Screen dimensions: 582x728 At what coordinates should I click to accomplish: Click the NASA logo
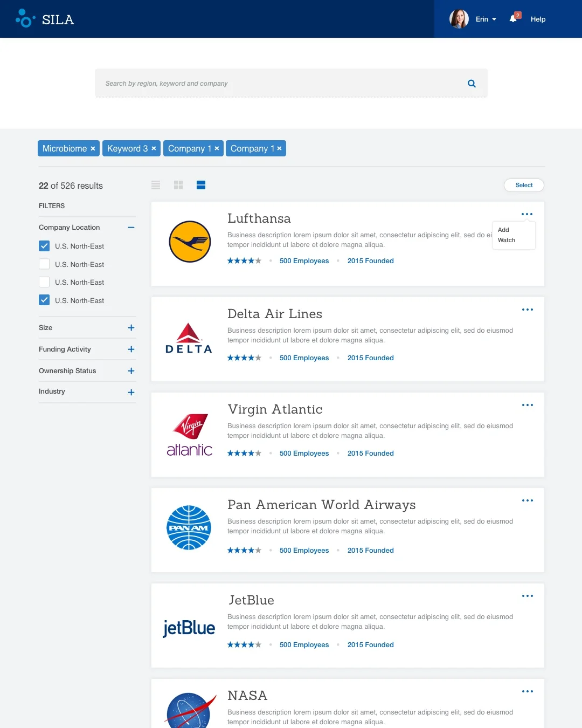tap(191, 710)
